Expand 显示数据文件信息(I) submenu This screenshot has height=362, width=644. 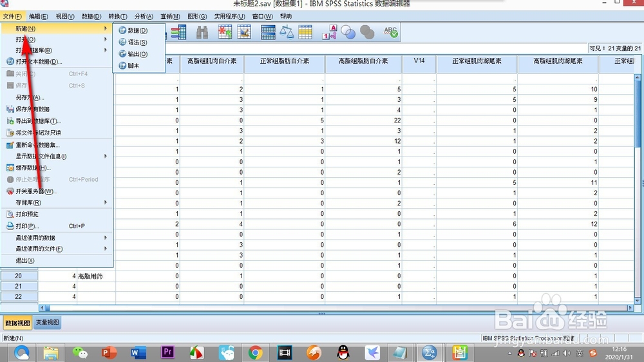point(57,156)
